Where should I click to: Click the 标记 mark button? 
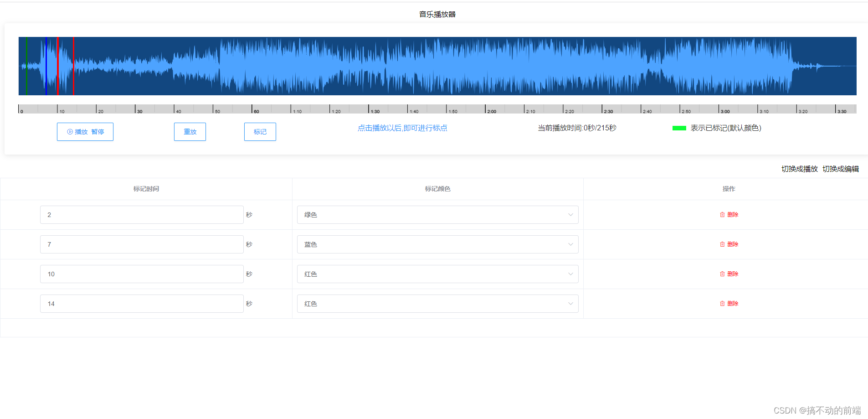click(x=260, y=132)
